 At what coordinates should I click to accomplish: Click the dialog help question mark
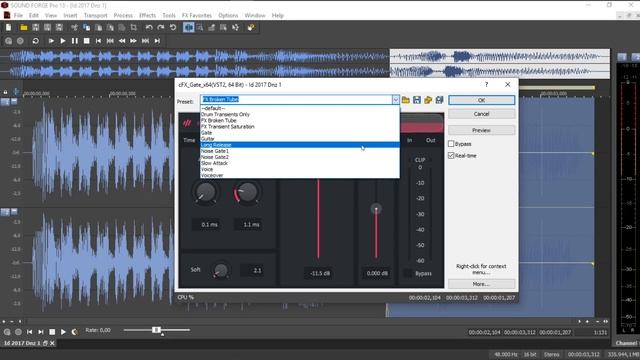tap(486, 84)
